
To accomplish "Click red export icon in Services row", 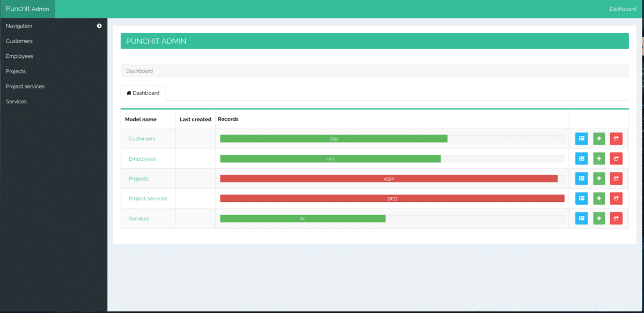I will (616, 219).
